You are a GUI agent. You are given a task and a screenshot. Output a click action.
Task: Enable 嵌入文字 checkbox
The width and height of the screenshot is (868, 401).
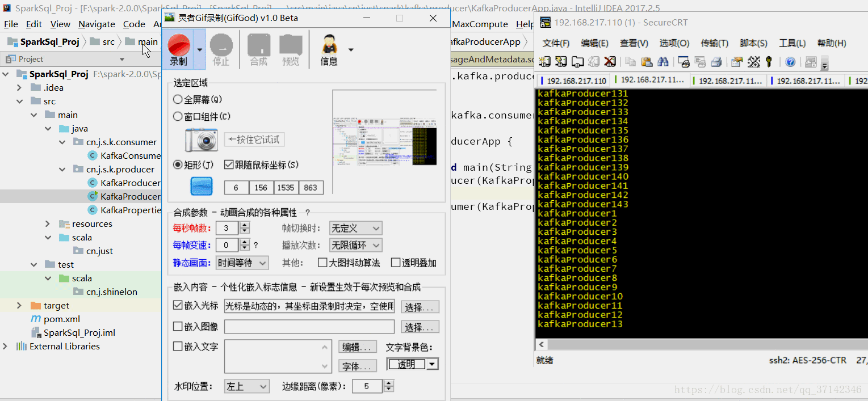[178, 346]
